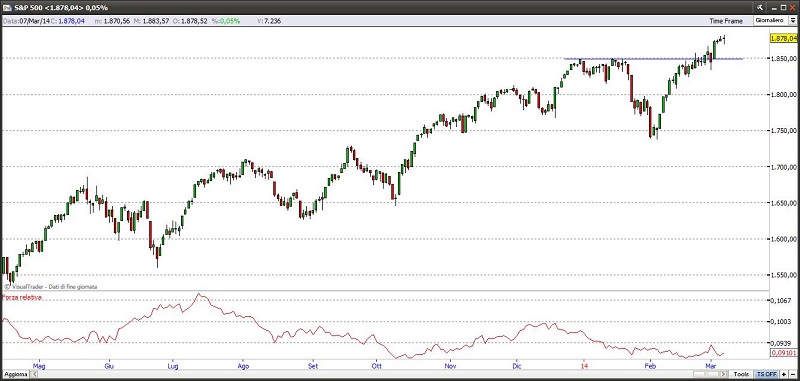Click the close value C: 1.878,04

coord(67,21)
